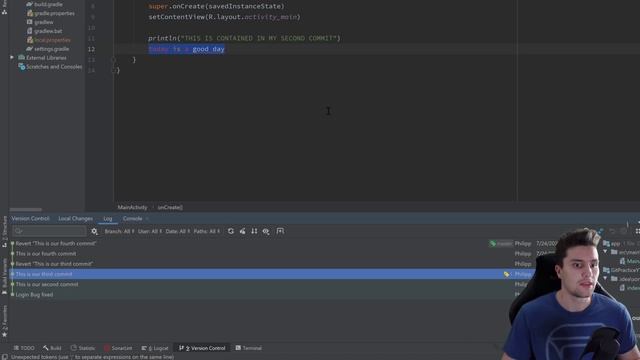Click the Version Control bottom tool button
640x360 pixels.
click(202, 348)
